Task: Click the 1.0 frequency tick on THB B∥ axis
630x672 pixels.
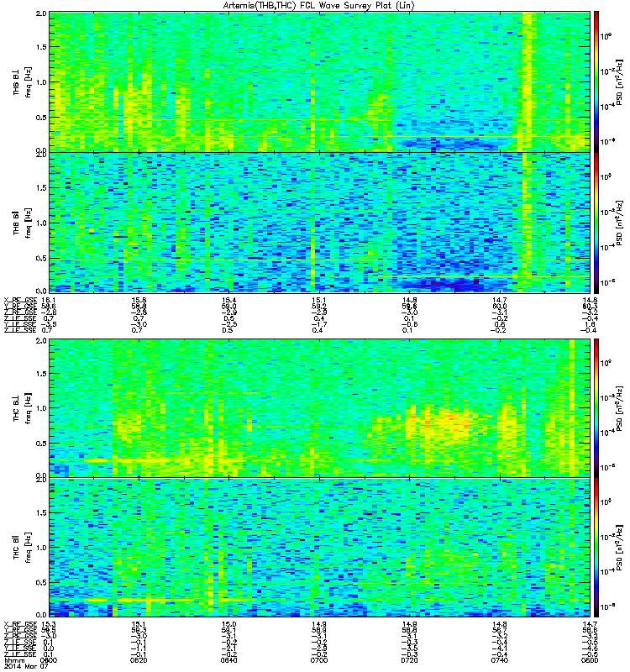Action: pyautogui.click(x=41, y=223)
